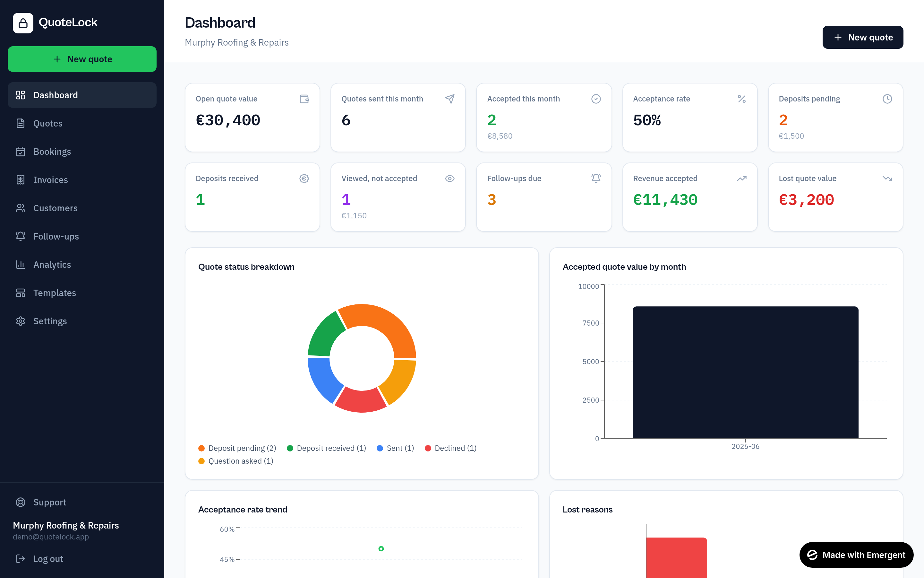The height and width of the screenshot is (578, 924).
Task: Click the dark New quote header button
Action: [x=862, y=37]
